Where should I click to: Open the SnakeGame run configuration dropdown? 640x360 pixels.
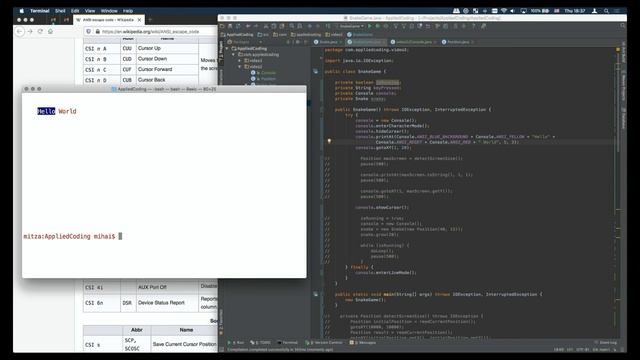pyautogui.click(x=351, y=26)
